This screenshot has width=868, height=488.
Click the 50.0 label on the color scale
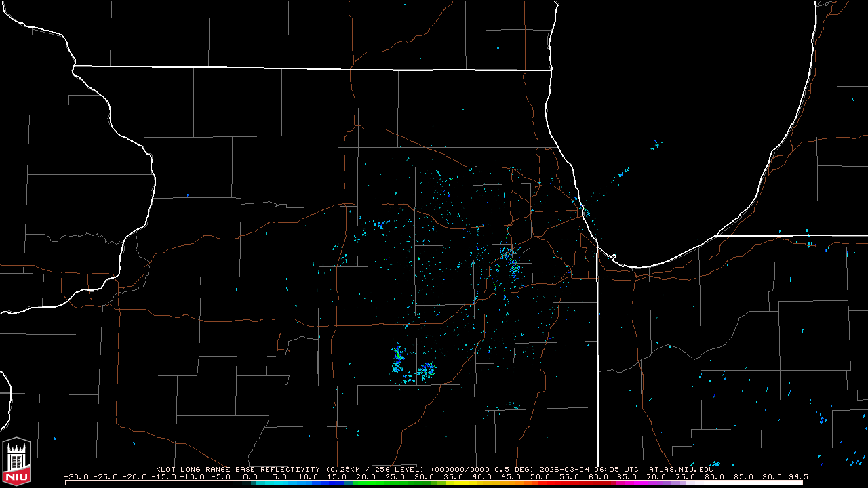(540, 476)
